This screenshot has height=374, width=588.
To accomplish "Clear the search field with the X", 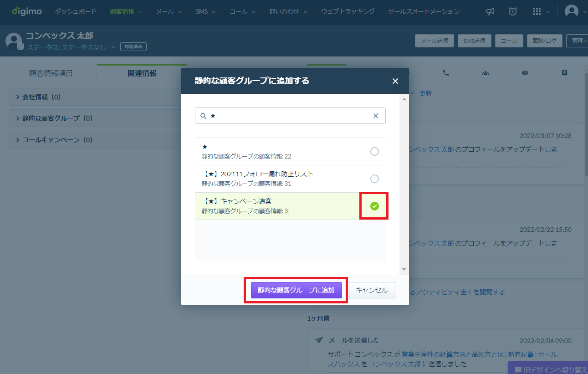I will tap(376, 116).
